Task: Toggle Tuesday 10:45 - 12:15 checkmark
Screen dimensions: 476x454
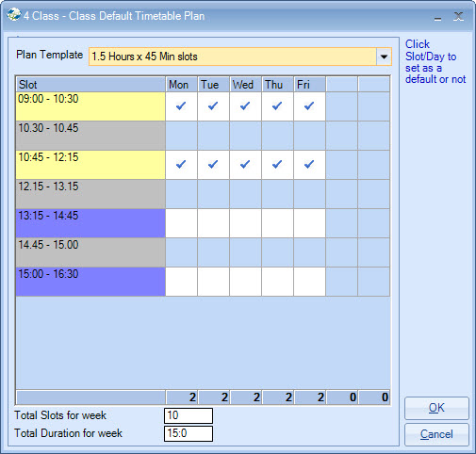Action: [x=213, y=165]
